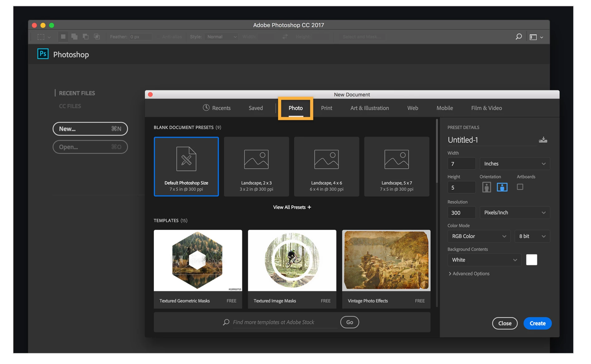591x364 pixels.
Task: Click the Height input field showing 5
Action: point(461,188)
